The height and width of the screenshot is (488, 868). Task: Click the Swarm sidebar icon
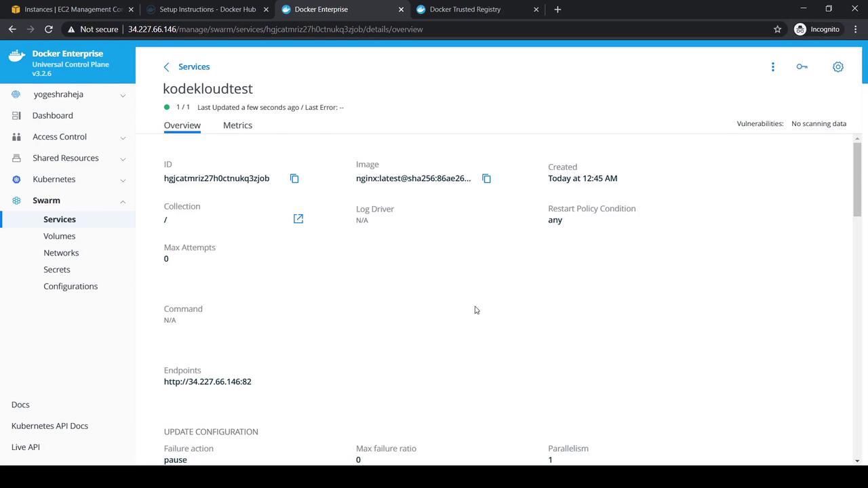point(16,201)
